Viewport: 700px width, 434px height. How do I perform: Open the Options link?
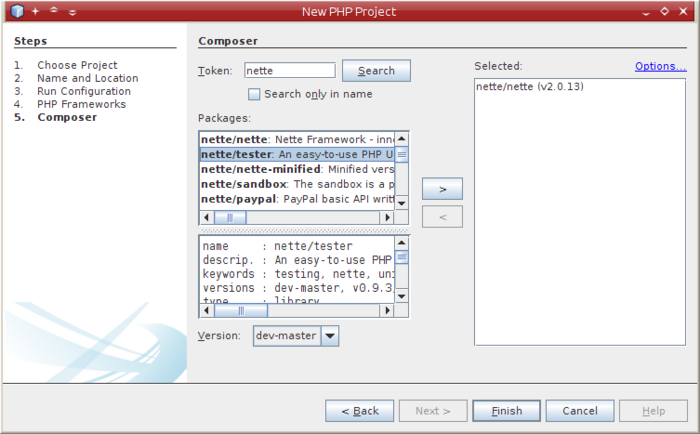[661, 66]
